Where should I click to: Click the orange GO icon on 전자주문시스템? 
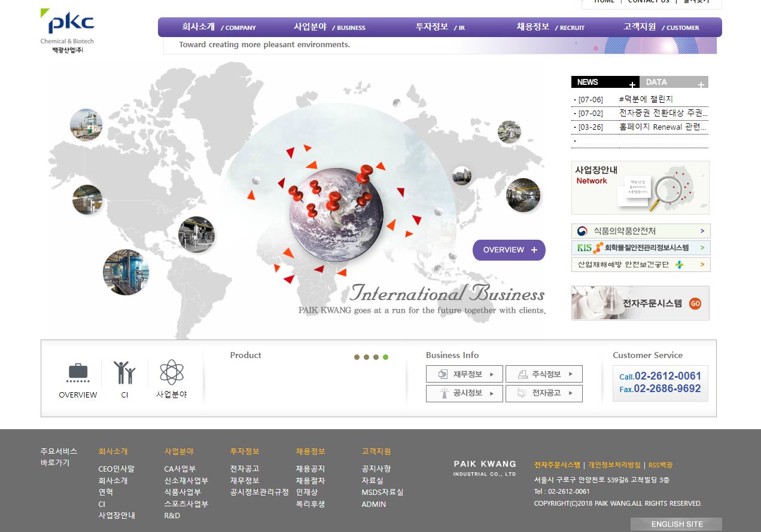click(x=695, y=303)
